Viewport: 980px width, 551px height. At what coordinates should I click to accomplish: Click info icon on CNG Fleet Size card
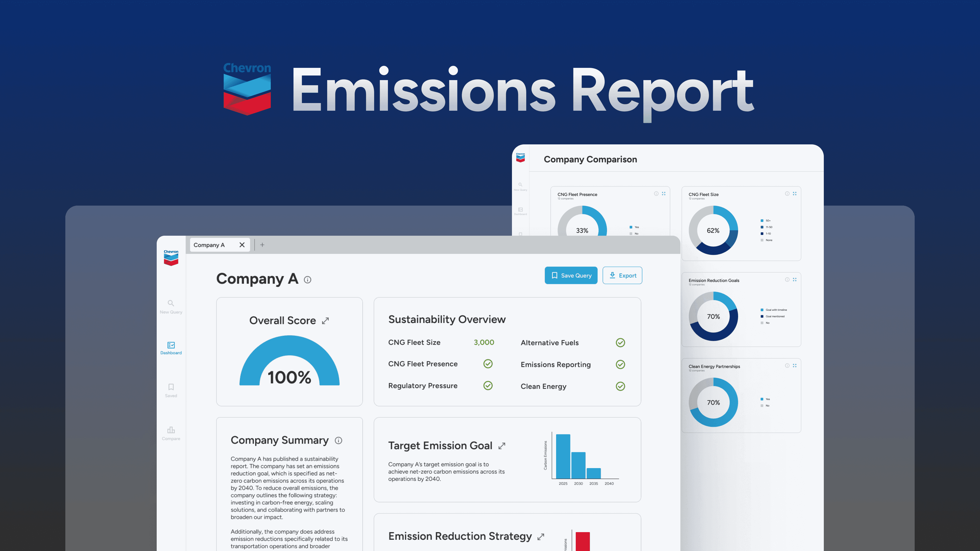tap(787, 194)
